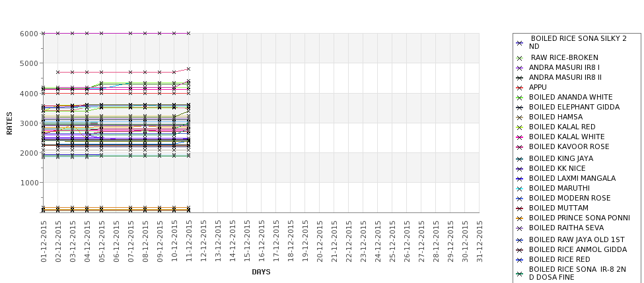Viewport: 644px width, 283px height.
Task: Click the 6000 y-axis tick label
Action: tap(29, 34)
